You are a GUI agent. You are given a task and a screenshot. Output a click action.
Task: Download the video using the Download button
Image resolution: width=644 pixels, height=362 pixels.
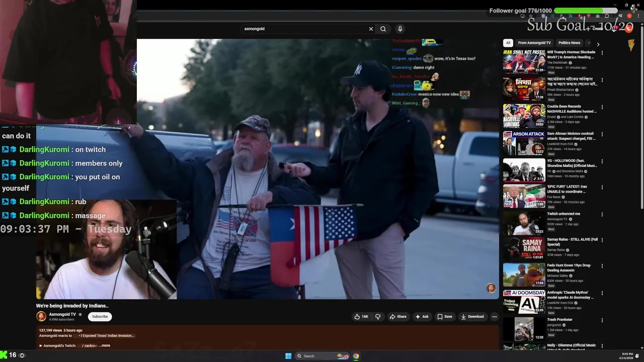[472, 317]
